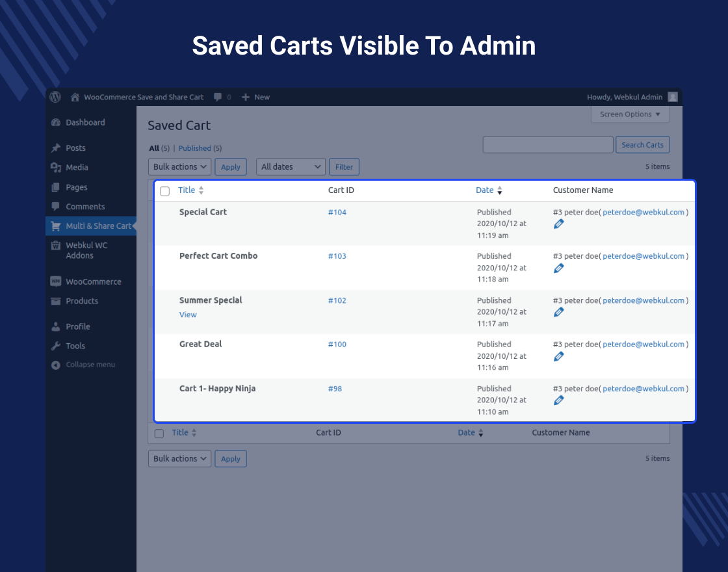
Task: Expand Screen Options panel
Action: [x=630, y=114]
